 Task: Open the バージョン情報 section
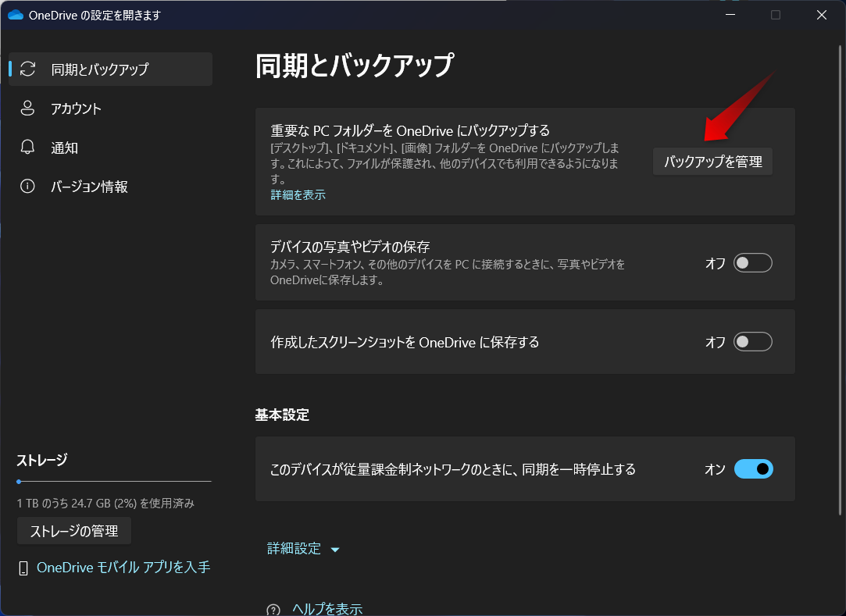[x=111, y=187]
